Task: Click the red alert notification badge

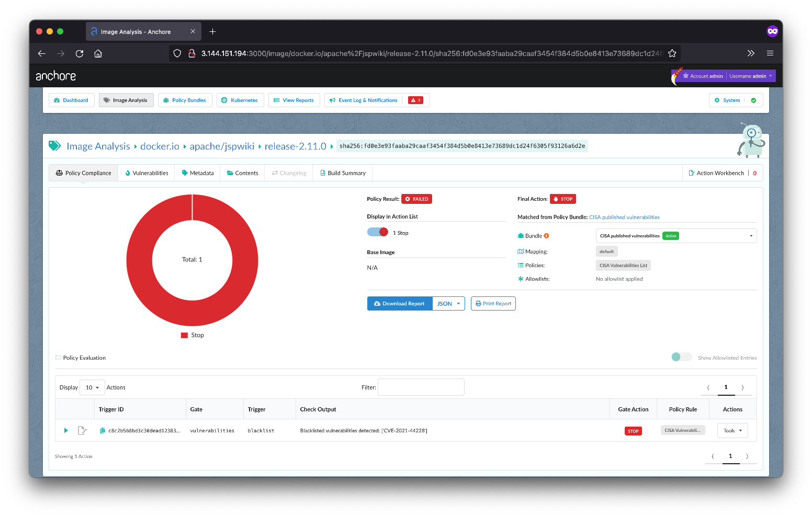Action: (x=415, y=100)
